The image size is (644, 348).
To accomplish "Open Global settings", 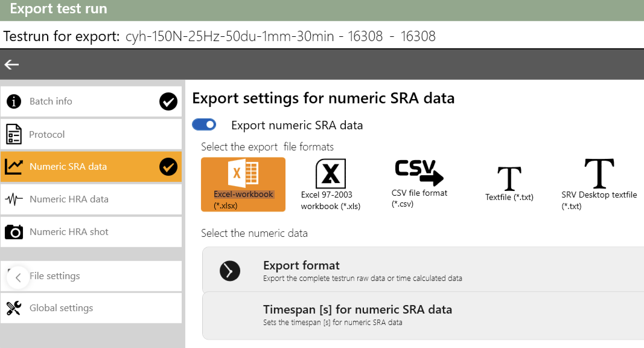I will [91, 308].
